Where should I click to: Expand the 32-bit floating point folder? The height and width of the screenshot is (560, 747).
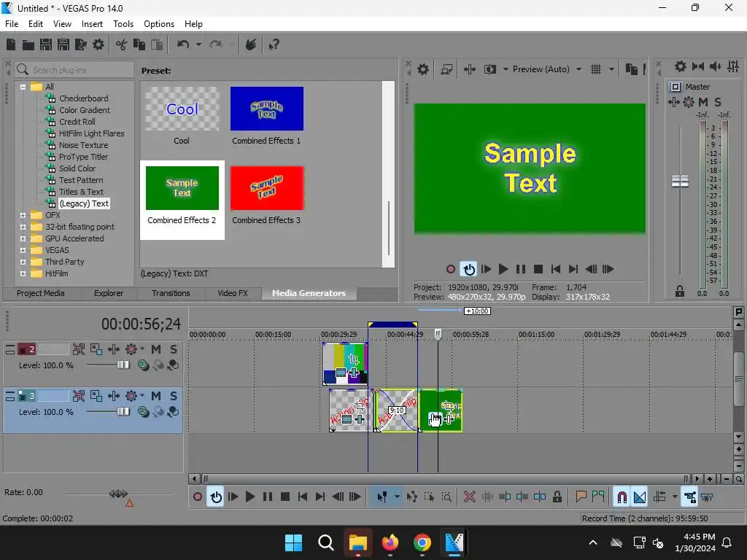(x=23, y=227)
